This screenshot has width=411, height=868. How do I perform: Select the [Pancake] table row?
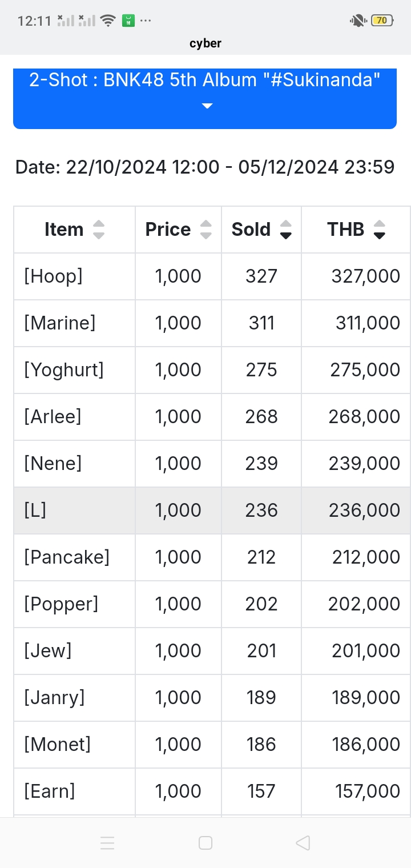[212, 557]
